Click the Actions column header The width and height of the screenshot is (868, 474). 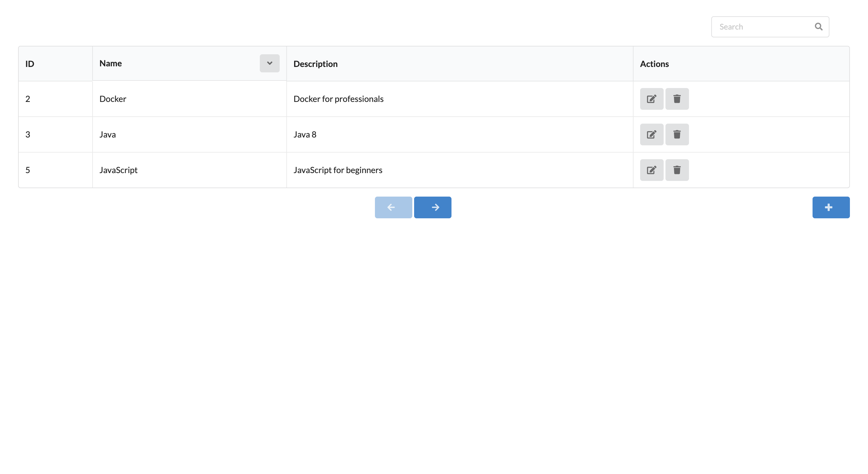pyautogui.click(x=654, y=63)
